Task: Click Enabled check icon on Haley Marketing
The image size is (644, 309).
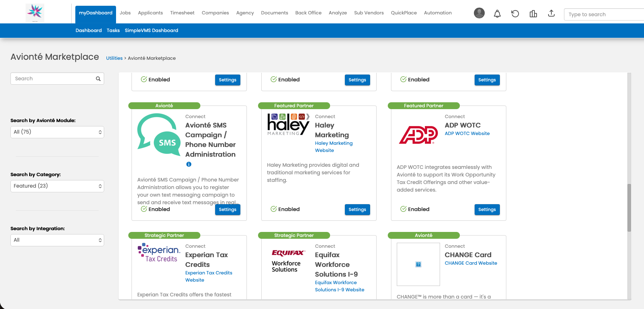Action: click(274, 209)
